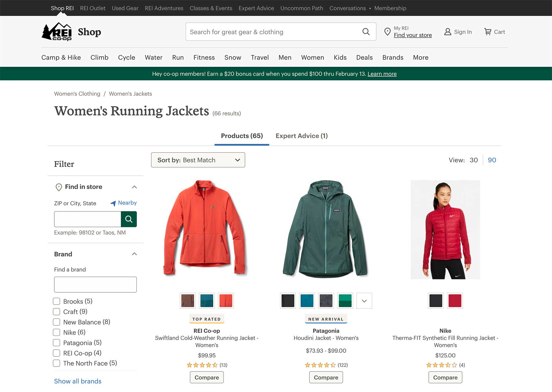This screenshot has width=552, height=392.
Task: Click the REI Co-op logo
Action: point(57,32)
